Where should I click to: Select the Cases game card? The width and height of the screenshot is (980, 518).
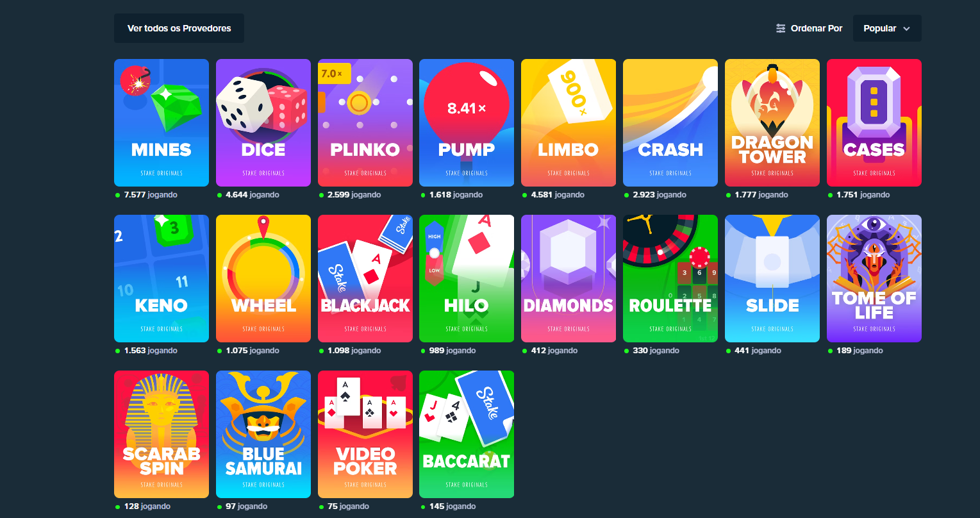pyautogui.click(x=874, y=122)
